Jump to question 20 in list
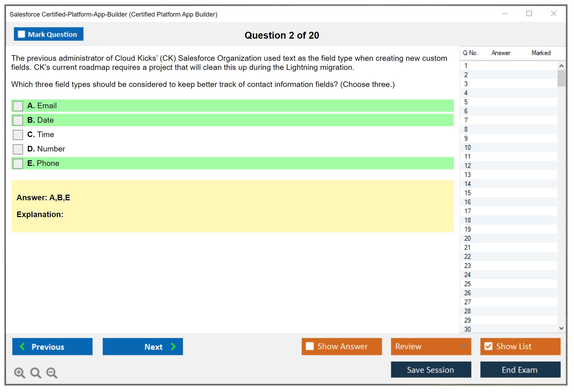574x392 pixels. 467,238
